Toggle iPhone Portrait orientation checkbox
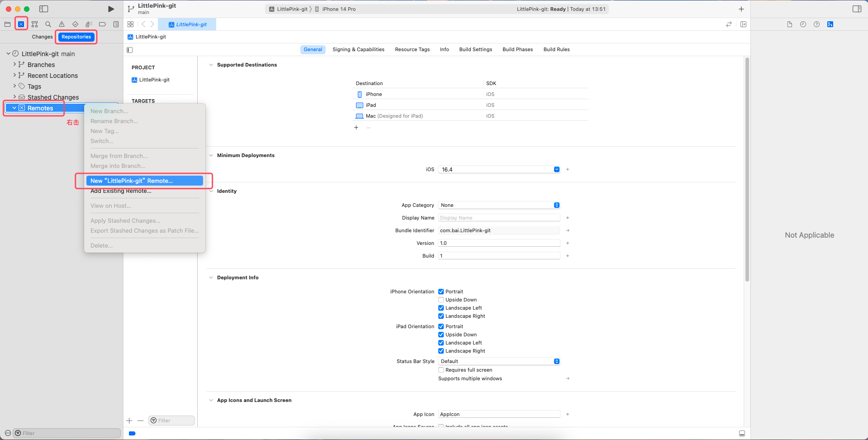 click(441, 292)
